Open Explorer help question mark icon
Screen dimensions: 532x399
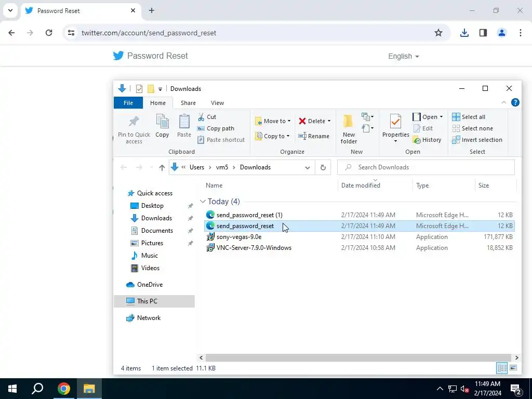(515, 102)
